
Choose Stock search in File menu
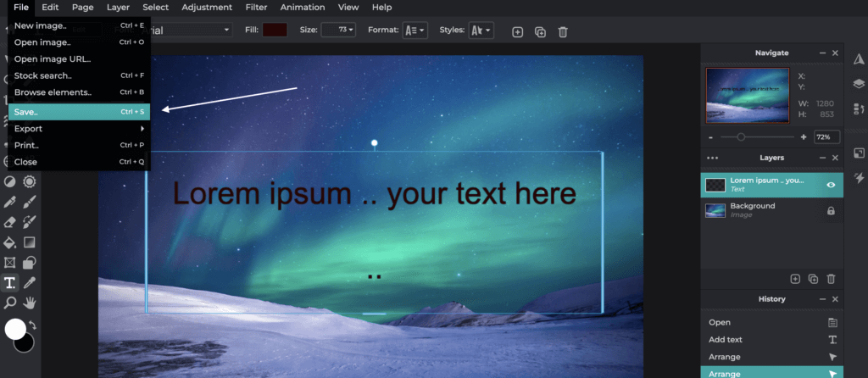coord(79,75)
